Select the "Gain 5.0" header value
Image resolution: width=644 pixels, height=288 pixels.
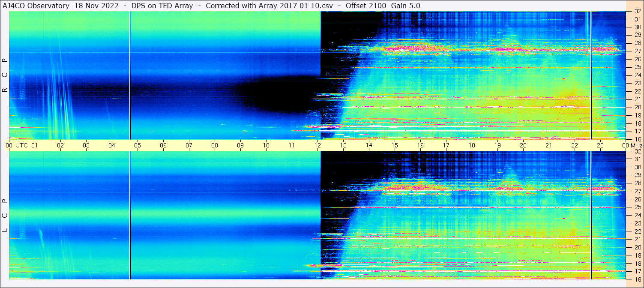[x=405, y=6]
